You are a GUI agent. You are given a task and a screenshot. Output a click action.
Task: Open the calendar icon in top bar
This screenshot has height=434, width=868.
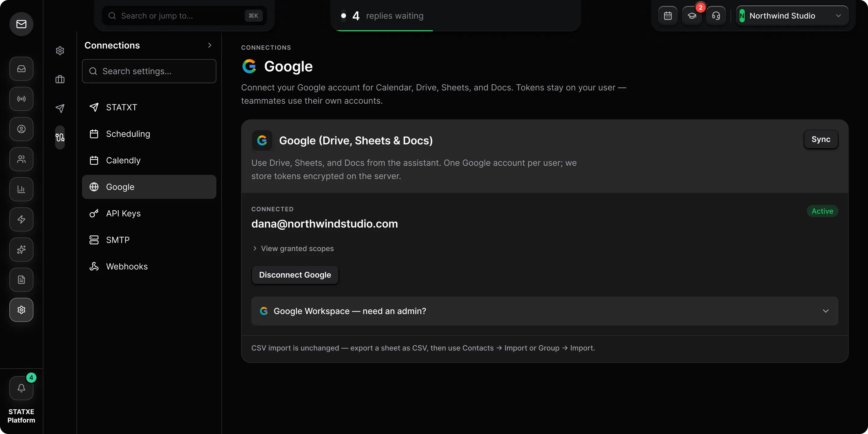668,16
